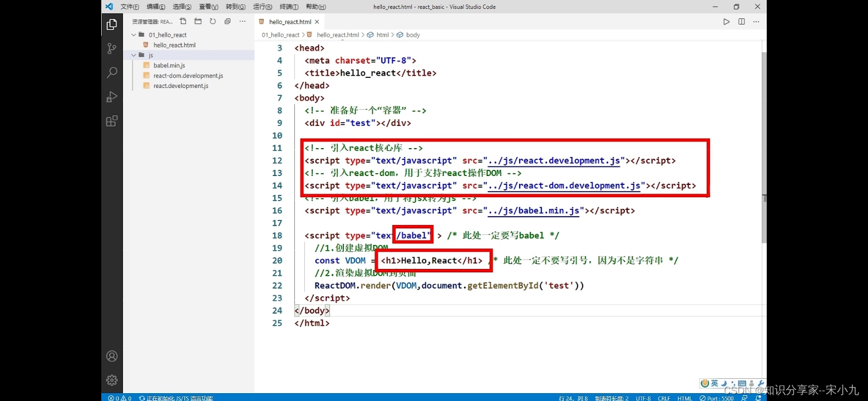The width and height of the screenshot is (868, 401).
Task: Open react-dom.development.js in the file tree
Action: pos(189,76)
